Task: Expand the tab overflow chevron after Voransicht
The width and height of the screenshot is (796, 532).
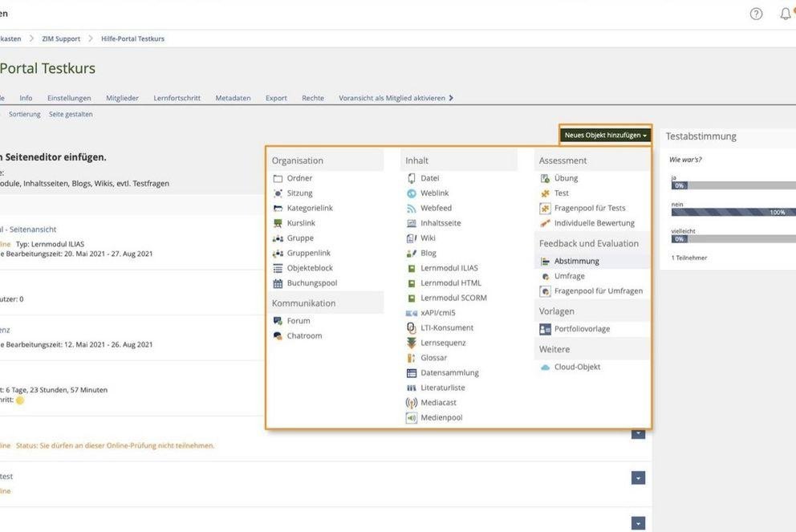Action: (451, 98)
